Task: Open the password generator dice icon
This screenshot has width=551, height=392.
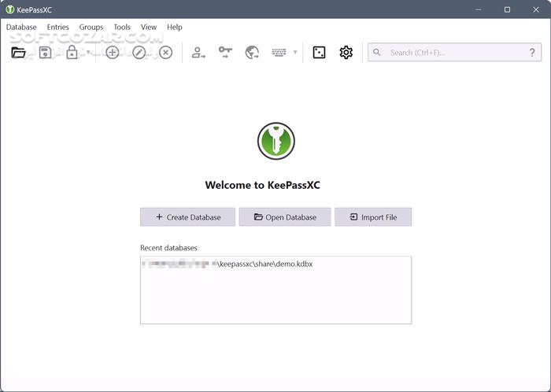Action: click(x=319, y=52)
